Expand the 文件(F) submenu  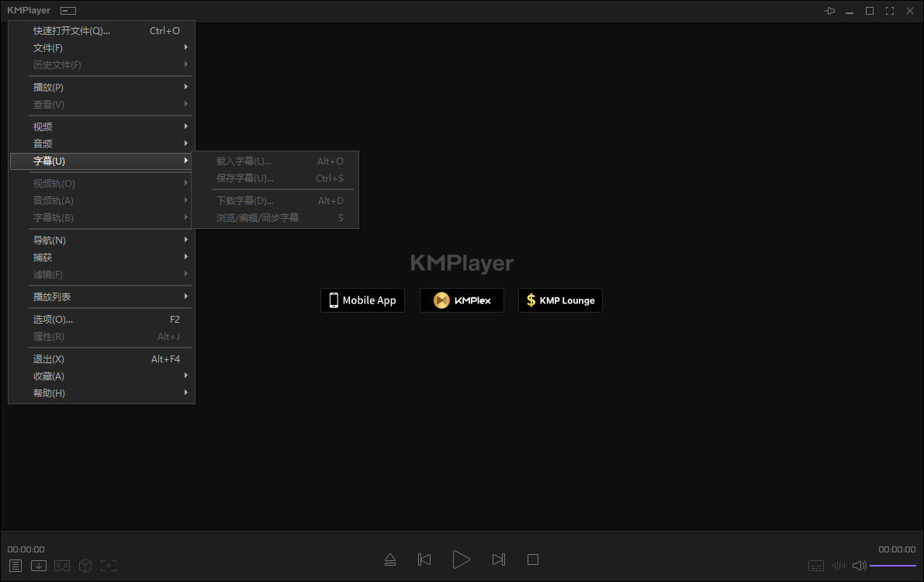[102, 48]
